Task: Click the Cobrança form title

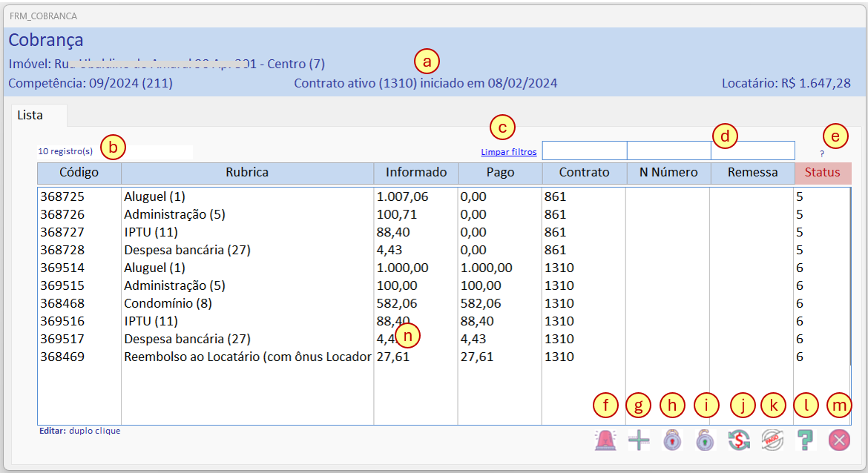Action: click(46, 40)
